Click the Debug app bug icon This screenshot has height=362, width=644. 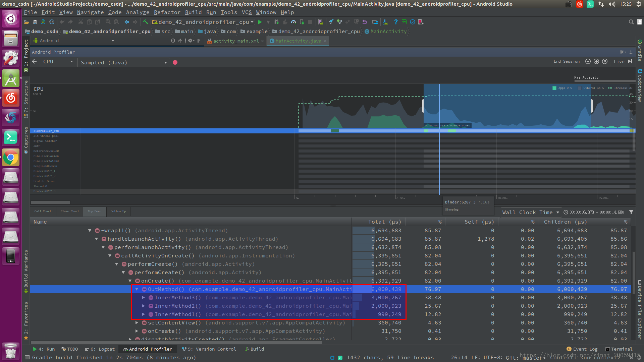(276, 22)
